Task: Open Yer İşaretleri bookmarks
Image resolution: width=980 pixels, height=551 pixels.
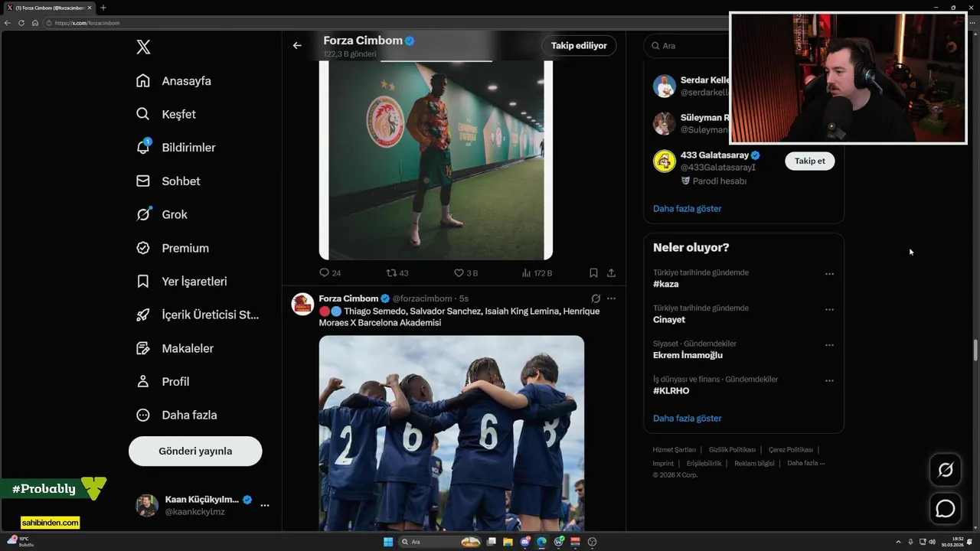Action: [182, 282]
